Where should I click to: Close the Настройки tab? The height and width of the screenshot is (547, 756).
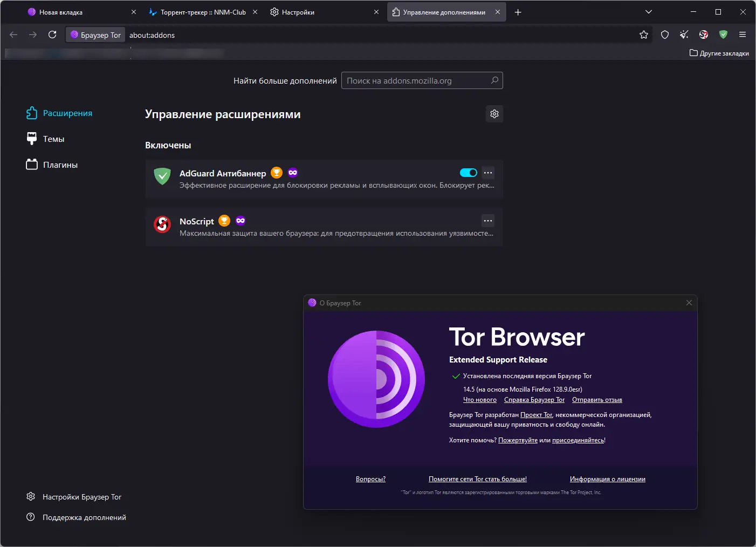(376, 12)
